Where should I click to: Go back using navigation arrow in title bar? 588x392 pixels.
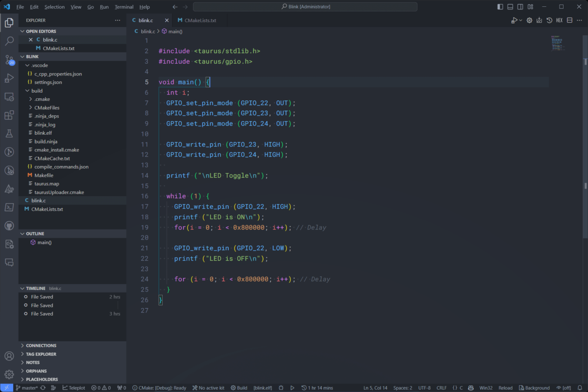pyautogui.click(x=175, y=7)
